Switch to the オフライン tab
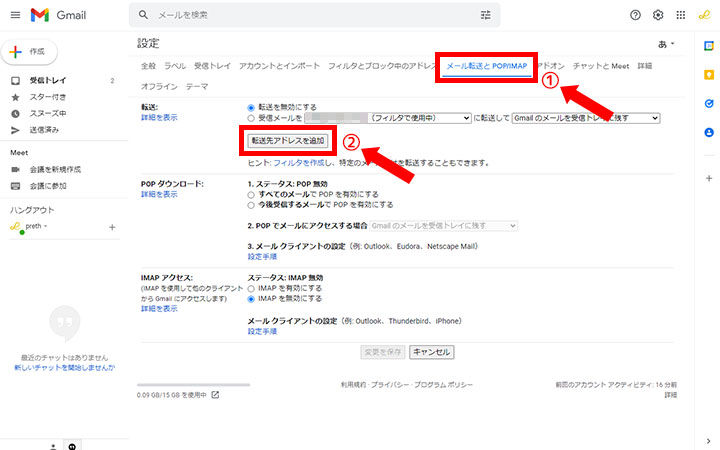 [x=159, y=86]
